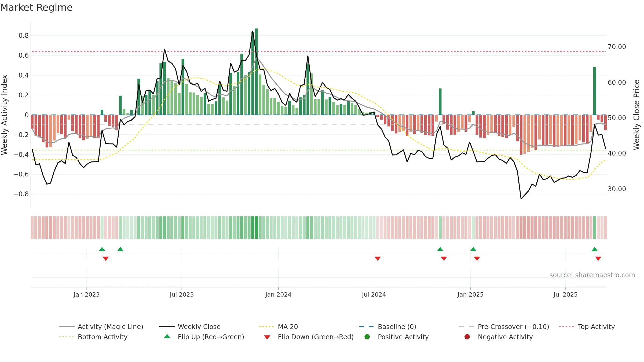Screen dimensions: 644x362
Task: Click the Weekly Activity Index axis title
Action: [x=5, y=115]
